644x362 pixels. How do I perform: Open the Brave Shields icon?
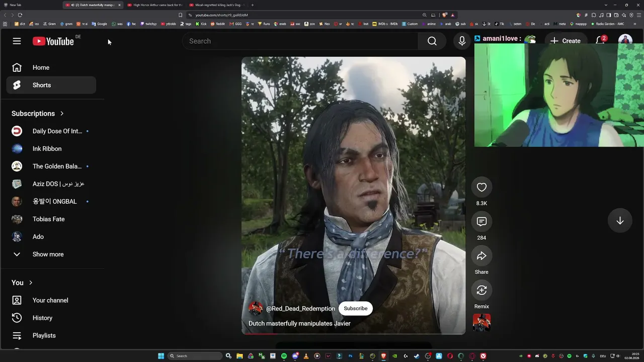click(444, 15)
